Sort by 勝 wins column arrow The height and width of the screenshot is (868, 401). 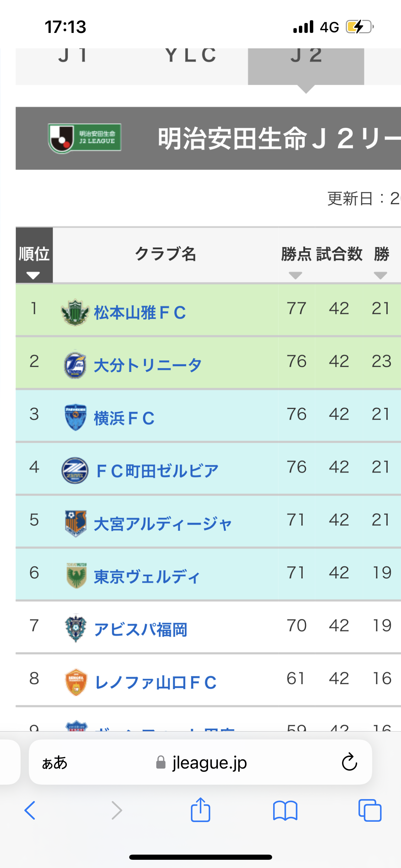[380, 275]
